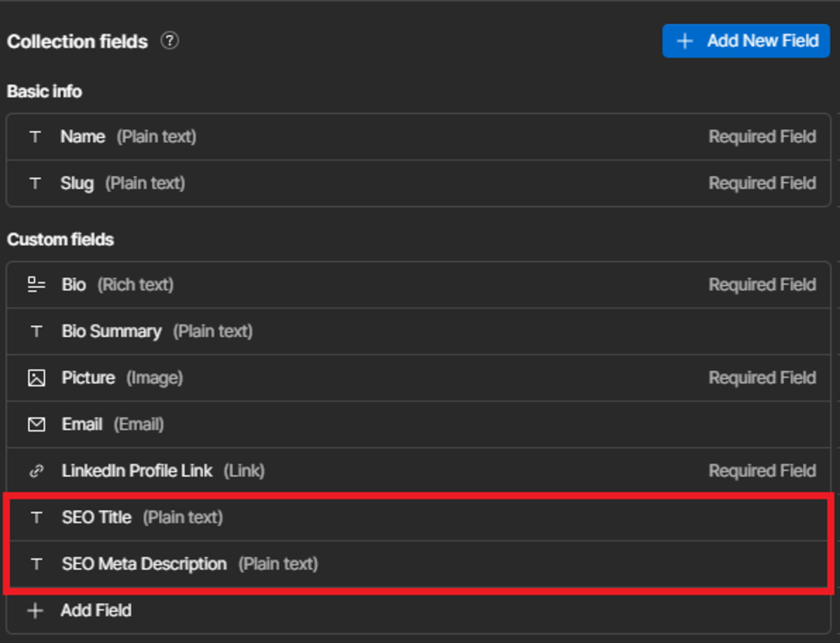Click the plus icon on Add New Field
This screenshot has width=840, height=643.
click(x=685, y=41)
